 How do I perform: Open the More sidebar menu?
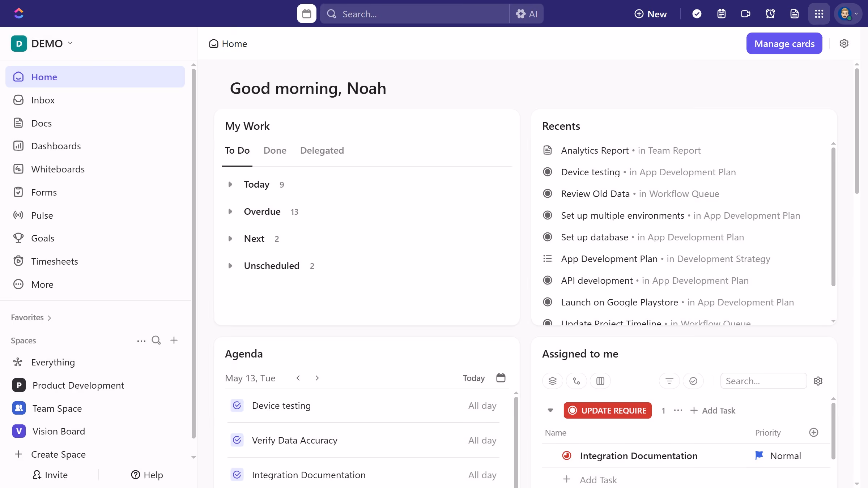[x=95, y=284]
